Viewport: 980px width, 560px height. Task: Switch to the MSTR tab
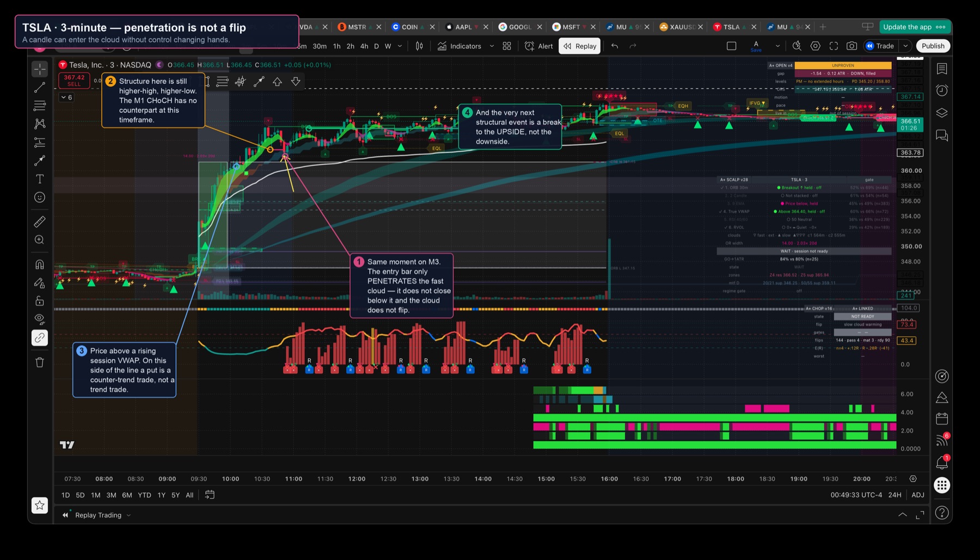[357, 27]
